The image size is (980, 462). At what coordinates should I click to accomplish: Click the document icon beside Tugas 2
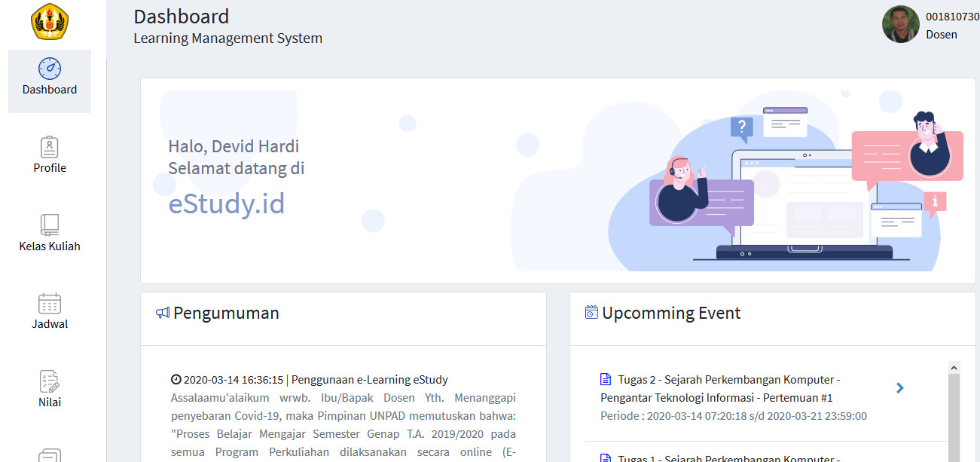[x=605, y=379]
